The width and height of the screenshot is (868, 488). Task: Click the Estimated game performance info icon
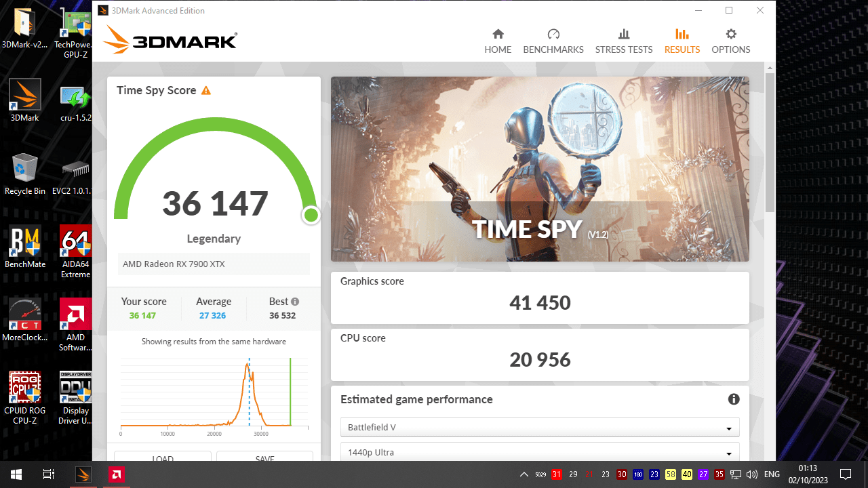coord(734,399)
